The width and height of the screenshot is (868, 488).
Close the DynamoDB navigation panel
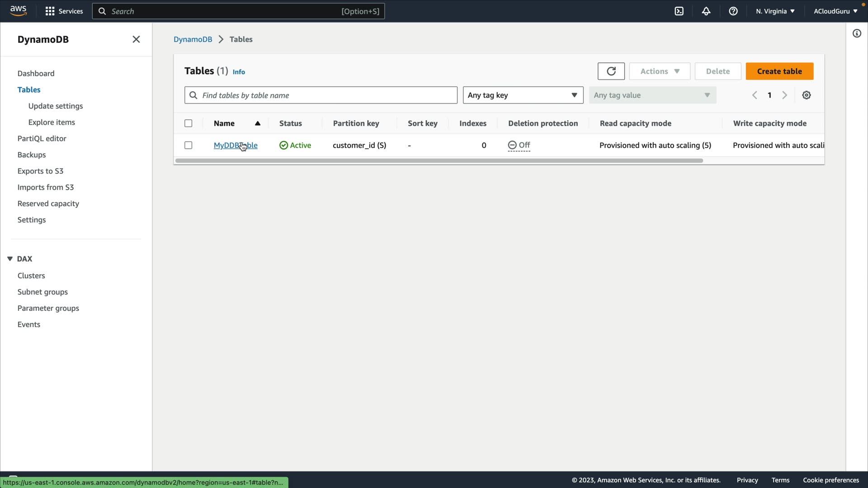(x=136, y=39)
